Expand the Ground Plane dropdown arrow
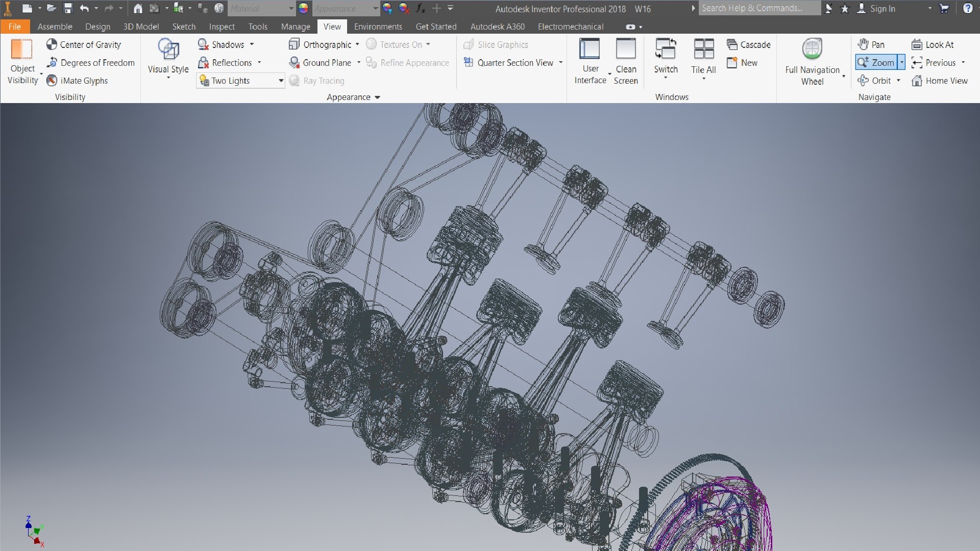 [359, 63]
